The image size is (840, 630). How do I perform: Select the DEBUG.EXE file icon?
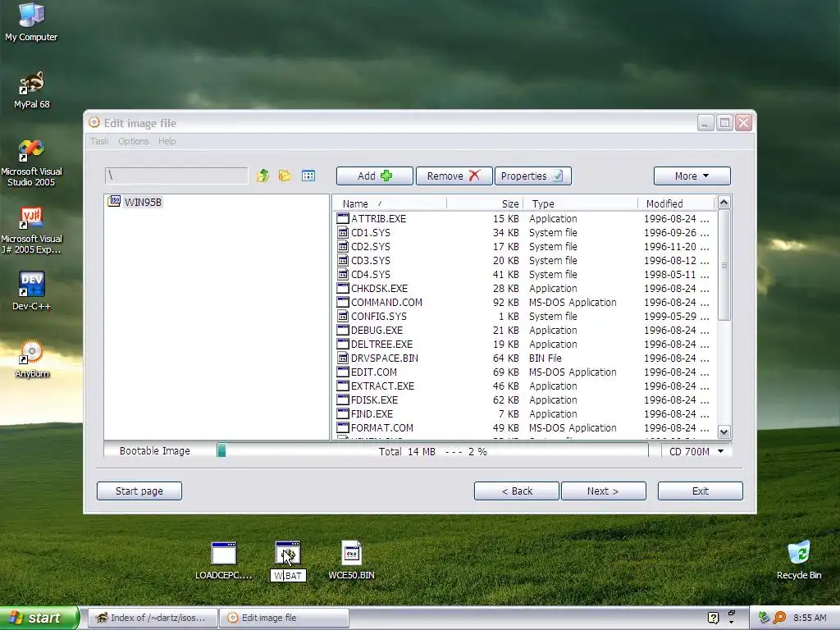[343, 330]
